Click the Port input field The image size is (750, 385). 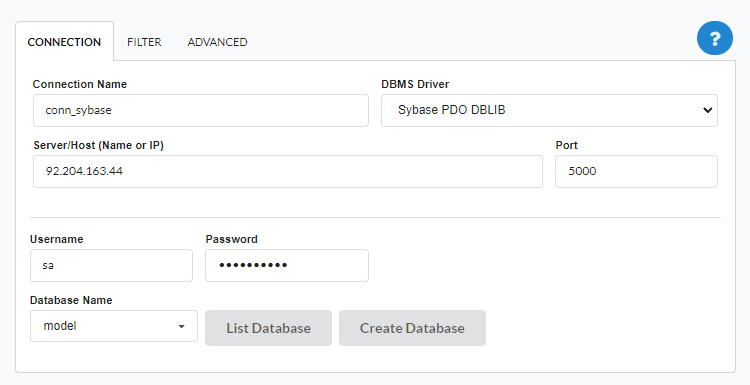[636, 171]
